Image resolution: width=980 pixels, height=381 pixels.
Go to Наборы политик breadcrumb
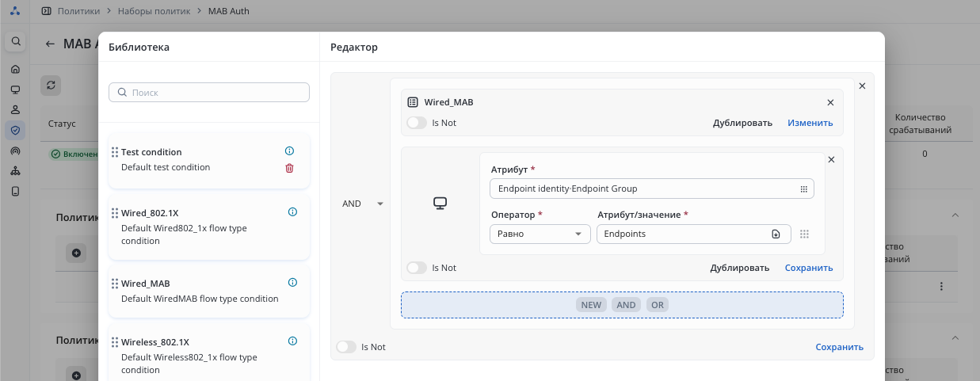pos(154,11)
